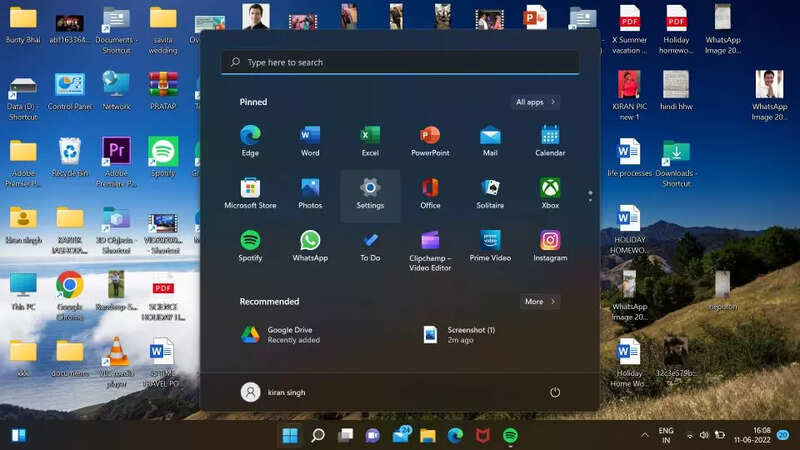800x450 pixels.
Task: Click the Start menu search box
Action: [x=401, y=62]
